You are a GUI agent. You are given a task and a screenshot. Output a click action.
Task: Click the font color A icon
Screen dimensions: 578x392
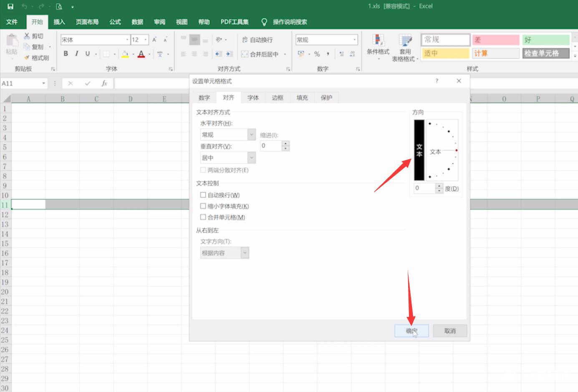(x=141, y=54)
